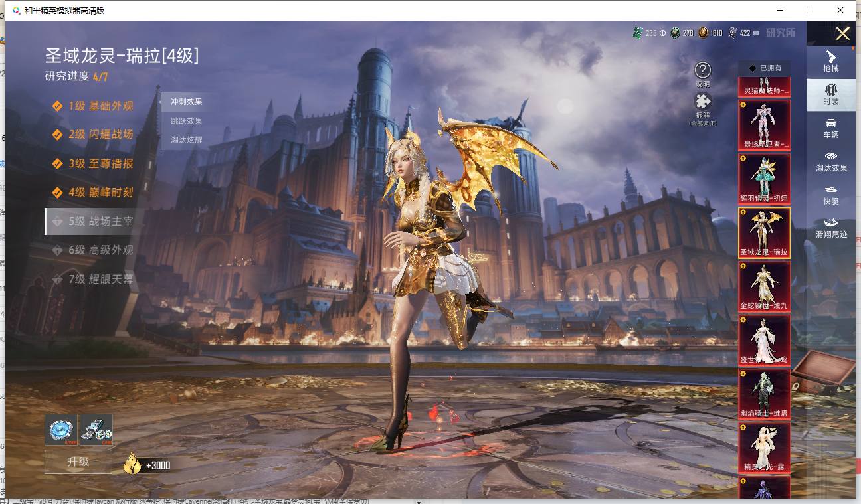Select the 金蛇镇世-烛九 outfit thumbnail

pyautogui.click(x=765, y=286)
